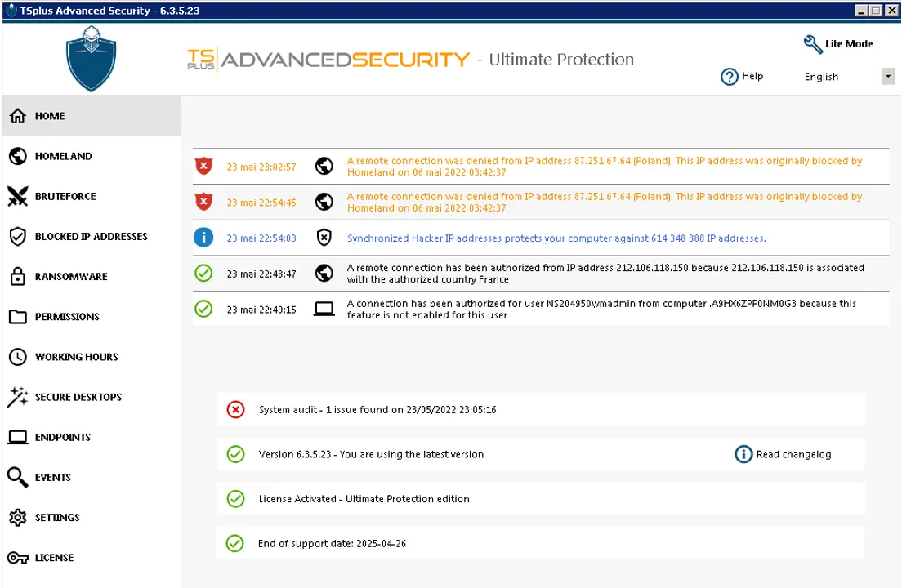Click the Homeland globe icon in sidebar
Screen dimensions: 902x588
click(x=18, y=156)
